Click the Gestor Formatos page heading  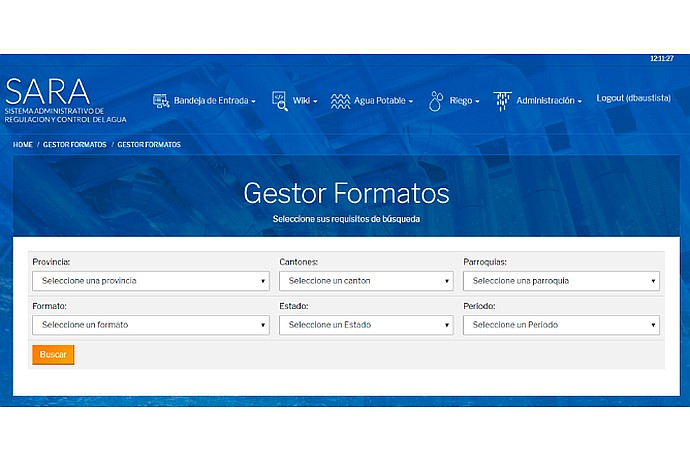(346, 193)
